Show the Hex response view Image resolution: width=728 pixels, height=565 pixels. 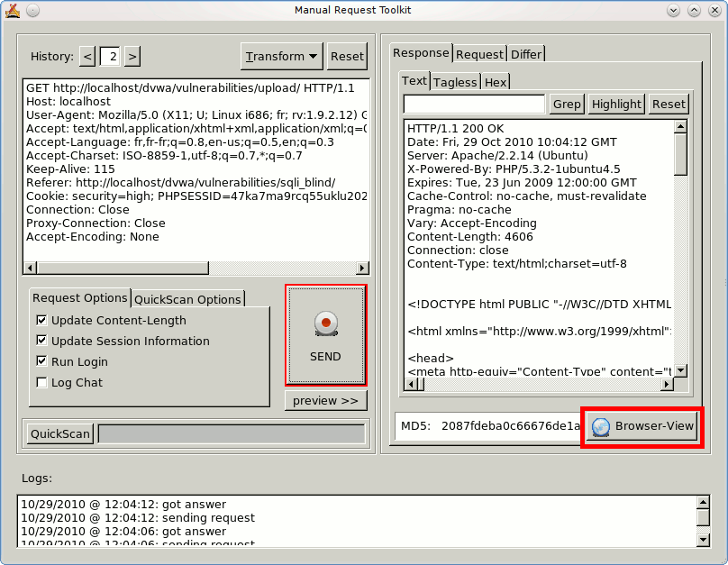tap(496, 82)
